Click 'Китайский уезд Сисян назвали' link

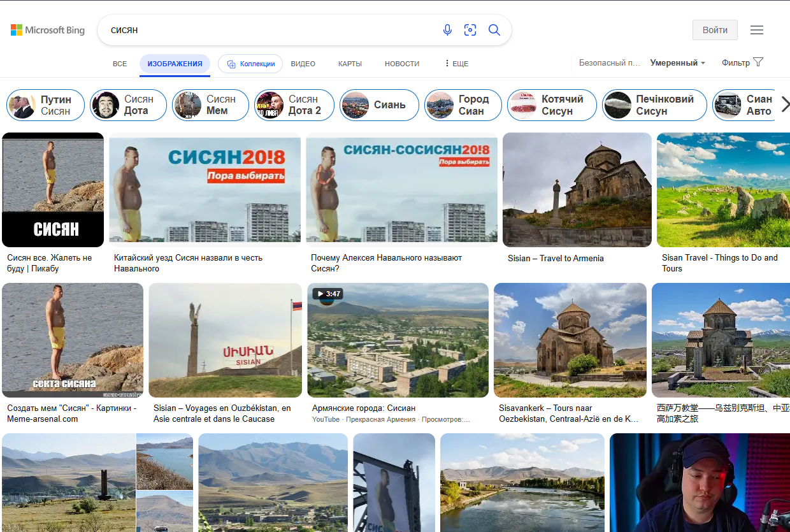point(188,263)
